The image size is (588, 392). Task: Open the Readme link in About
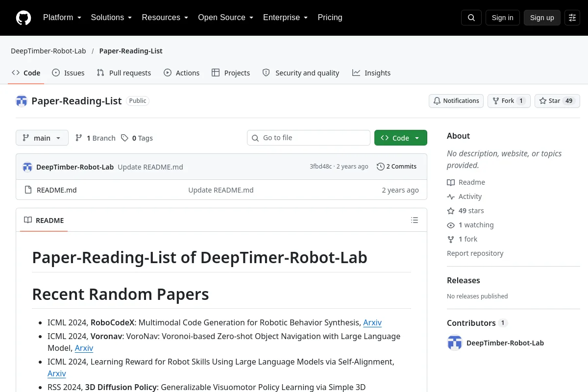pyautogui.click(x=466, y=182)
